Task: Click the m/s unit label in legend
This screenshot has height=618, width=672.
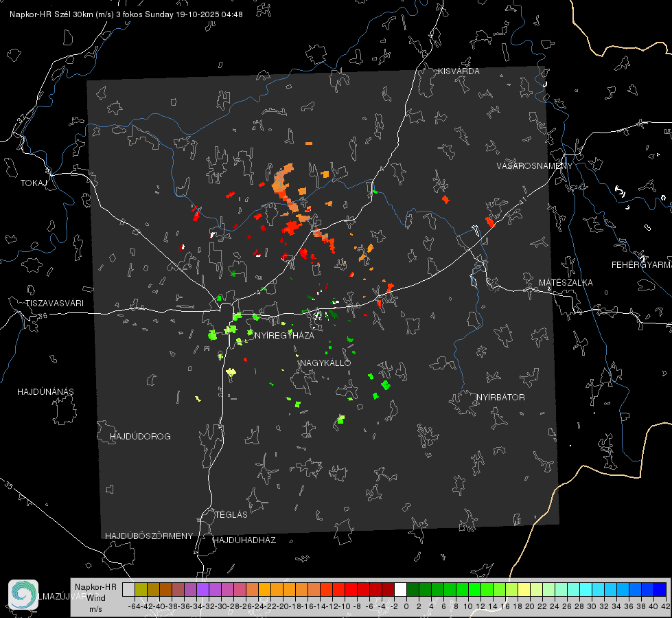Action: [95, 609]
